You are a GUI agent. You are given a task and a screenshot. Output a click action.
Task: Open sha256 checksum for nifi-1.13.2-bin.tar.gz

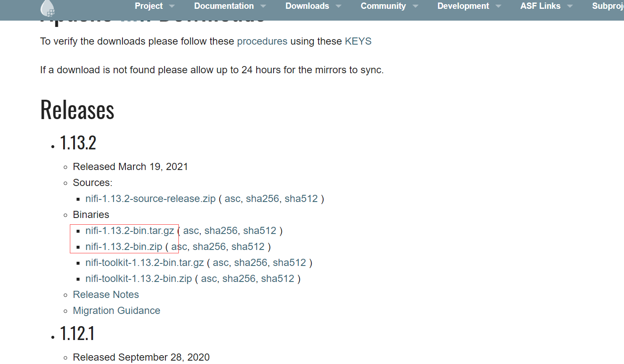tap(221, 231)
